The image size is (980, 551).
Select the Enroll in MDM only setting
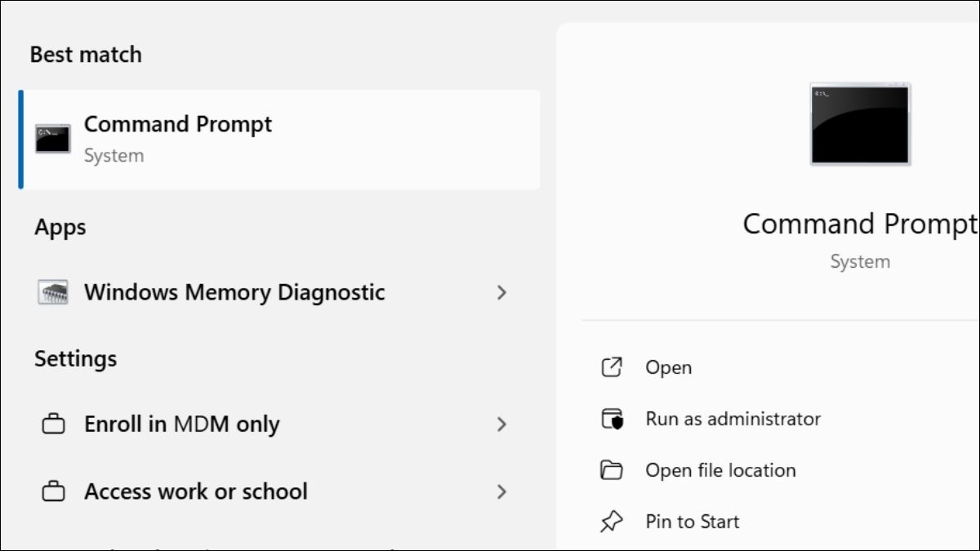181,424
